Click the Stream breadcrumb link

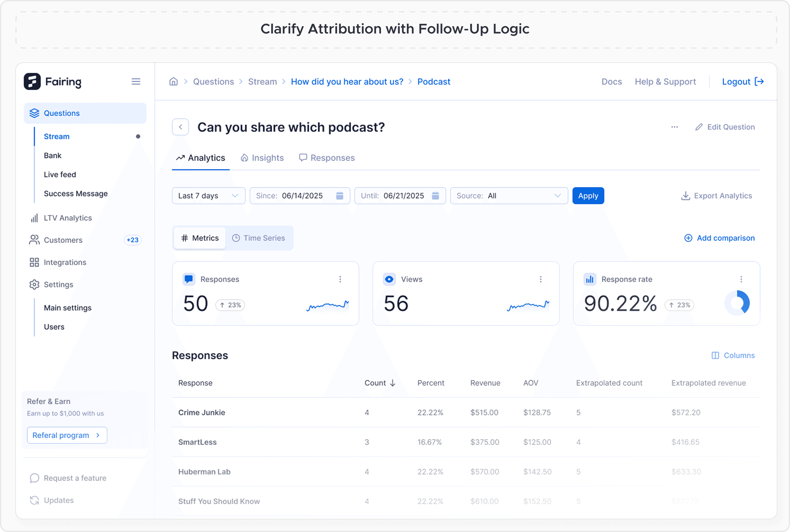[x=262, y=81]
